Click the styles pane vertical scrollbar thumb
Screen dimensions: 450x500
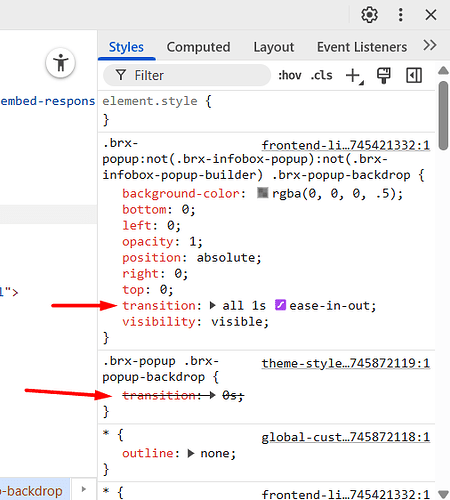(x=443, y=116)
